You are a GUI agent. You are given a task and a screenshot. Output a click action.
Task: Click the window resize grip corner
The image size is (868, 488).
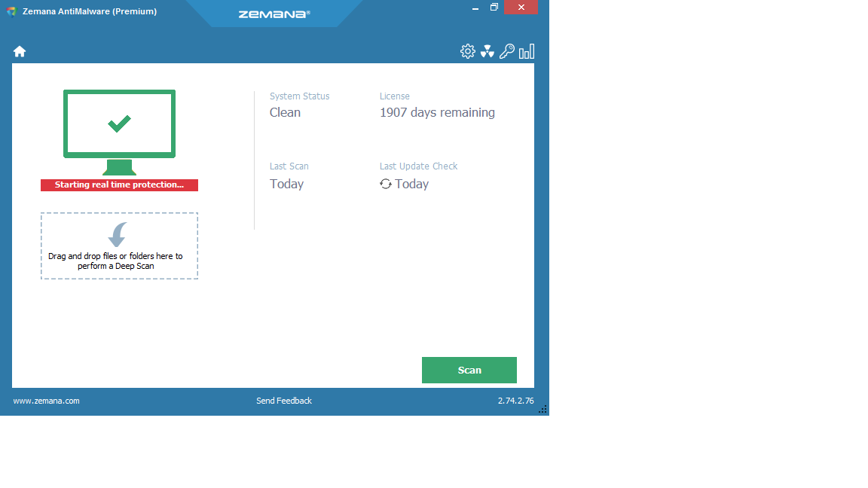coord(542,409)
